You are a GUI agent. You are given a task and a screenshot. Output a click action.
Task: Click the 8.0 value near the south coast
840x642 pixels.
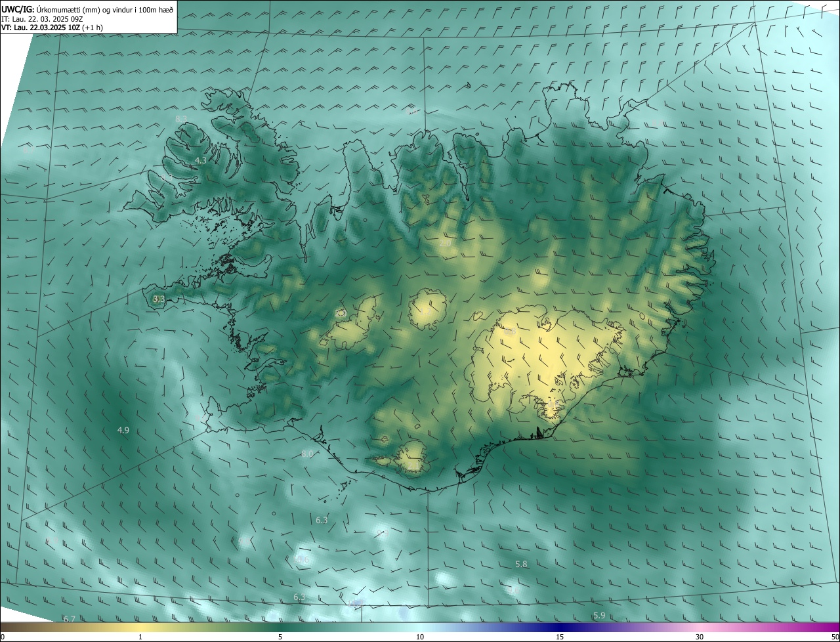307,454
